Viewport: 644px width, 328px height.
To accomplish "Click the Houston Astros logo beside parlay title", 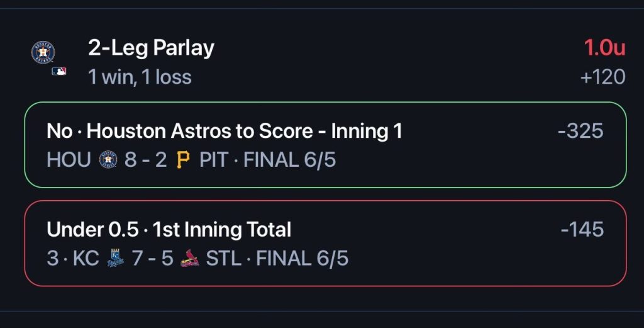I will tap(43, 52).
